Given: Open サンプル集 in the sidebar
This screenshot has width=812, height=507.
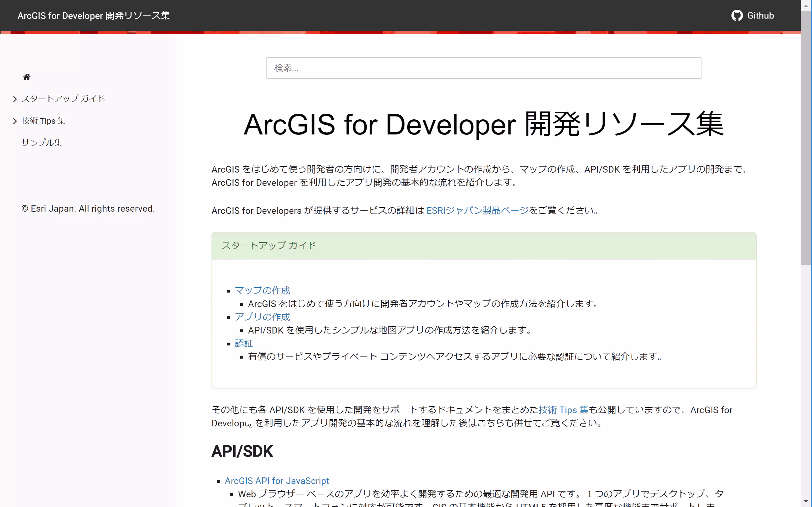Looking at the screenshot, I should click(x=42, y=143).
